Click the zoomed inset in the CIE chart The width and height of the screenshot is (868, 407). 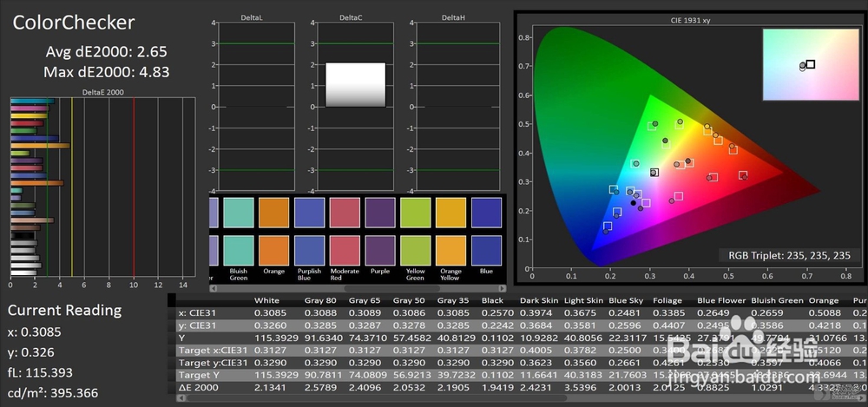click(811, 65)
